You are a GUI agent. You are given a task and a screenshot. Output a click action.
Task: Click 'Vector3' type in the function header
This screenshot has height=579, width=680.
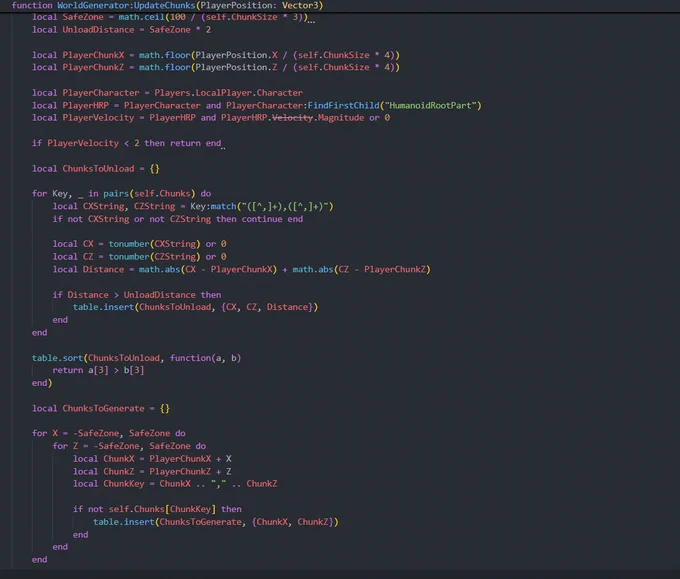click(x=302, y=5)
